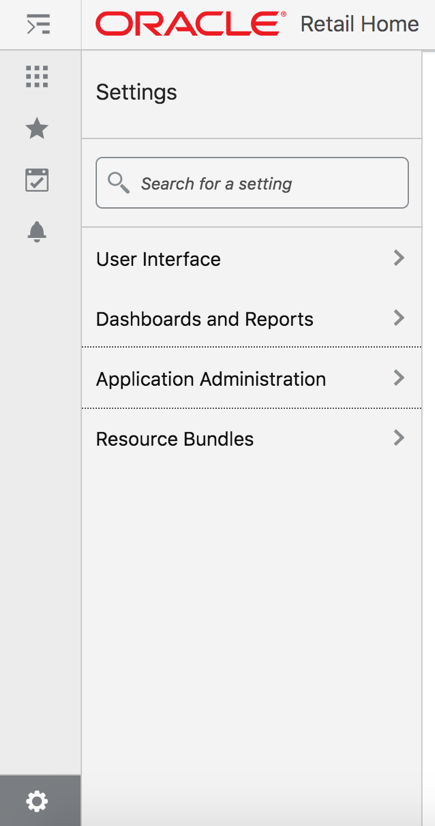
Task: Open Favorites star icon
Action: click(x=37, y=129)
